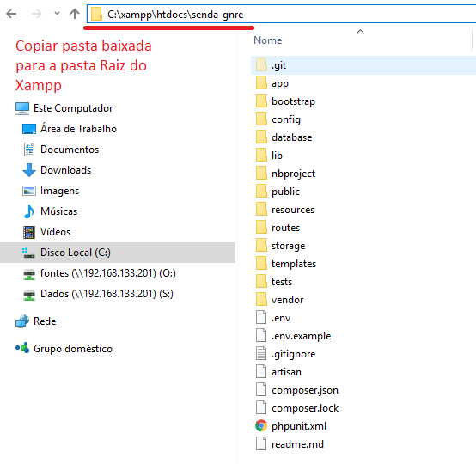The height and width of the screenshot is (464, 476).
Task: Open Grupo doméstico icon
Action: point(22,348)
